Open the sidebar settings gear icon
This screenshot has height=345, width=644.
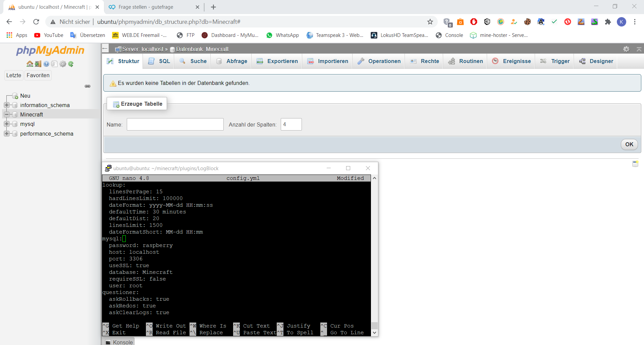tap(63, 64)
